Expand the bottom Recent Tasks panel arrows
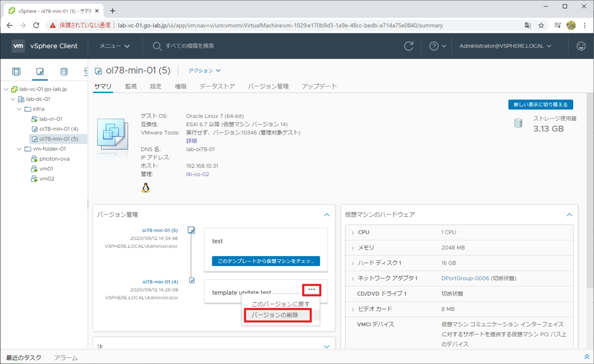 tap(587, 357)
